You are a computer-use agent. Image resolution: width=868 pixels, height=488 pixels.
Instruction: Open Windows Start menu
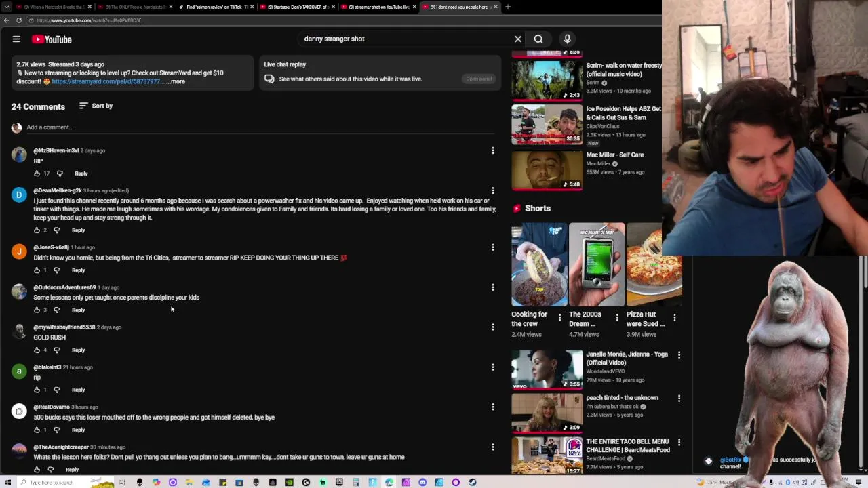click(x=7, y=482)
